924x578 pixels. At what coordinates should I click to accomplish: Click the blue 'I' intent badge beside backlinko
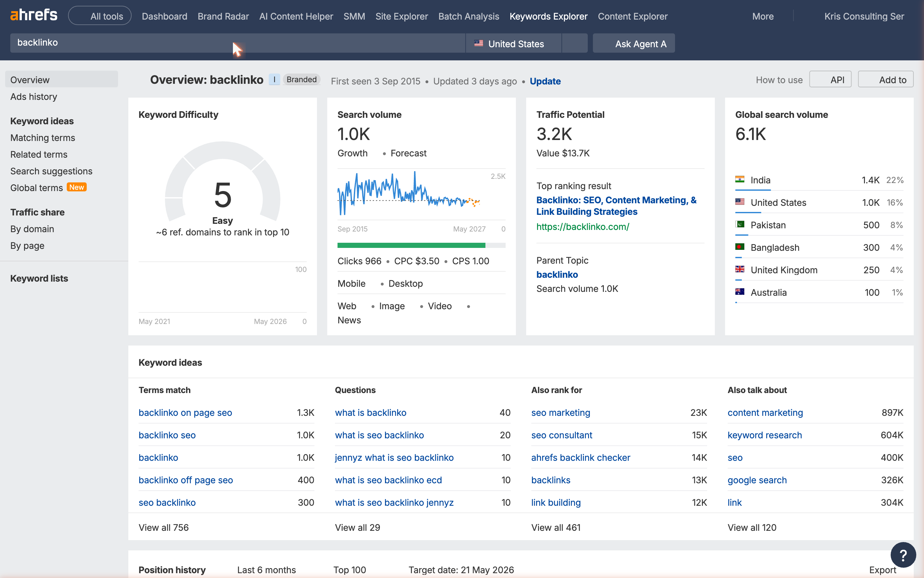point(274,80)
